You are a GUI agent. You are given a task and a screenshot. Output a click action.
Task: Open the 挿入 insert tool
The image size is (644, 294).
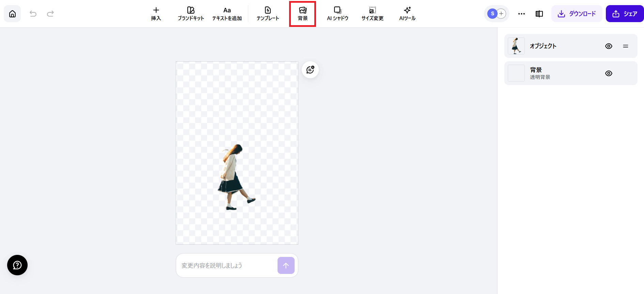[x=156, y=14]
